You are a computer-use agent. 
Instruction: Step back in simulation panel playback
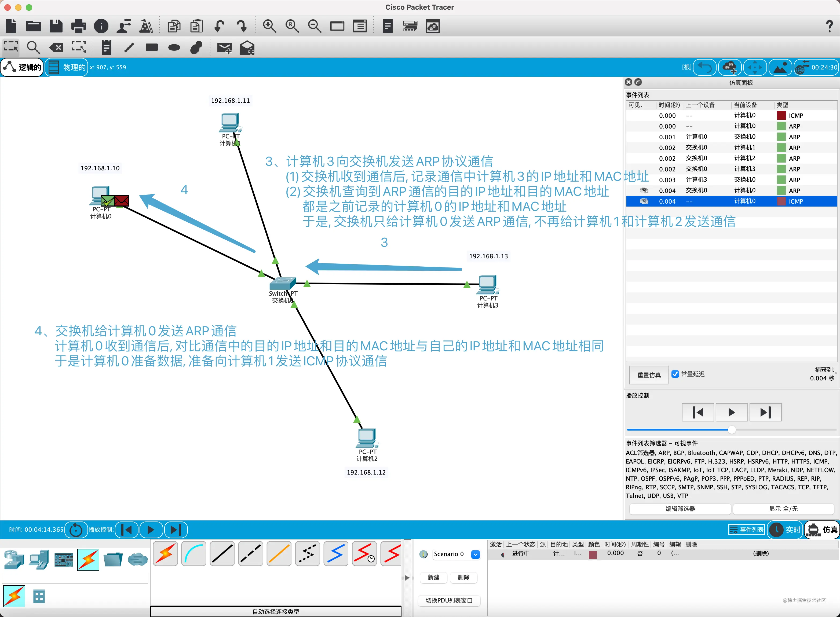(x=698, y=412)
